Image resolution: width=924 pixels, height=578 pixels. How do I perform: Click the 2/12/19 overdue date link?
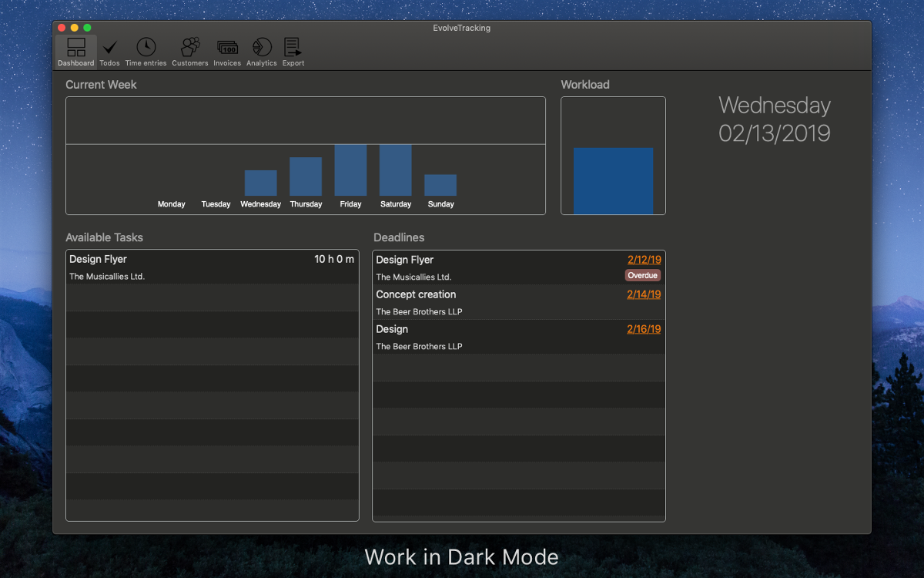pos(644,260)
